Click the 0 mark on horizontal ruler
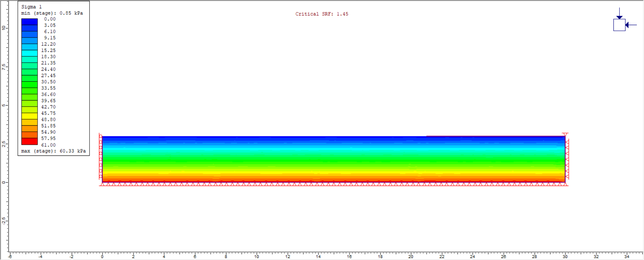644x260 pixels. click(x=102, y=257)
